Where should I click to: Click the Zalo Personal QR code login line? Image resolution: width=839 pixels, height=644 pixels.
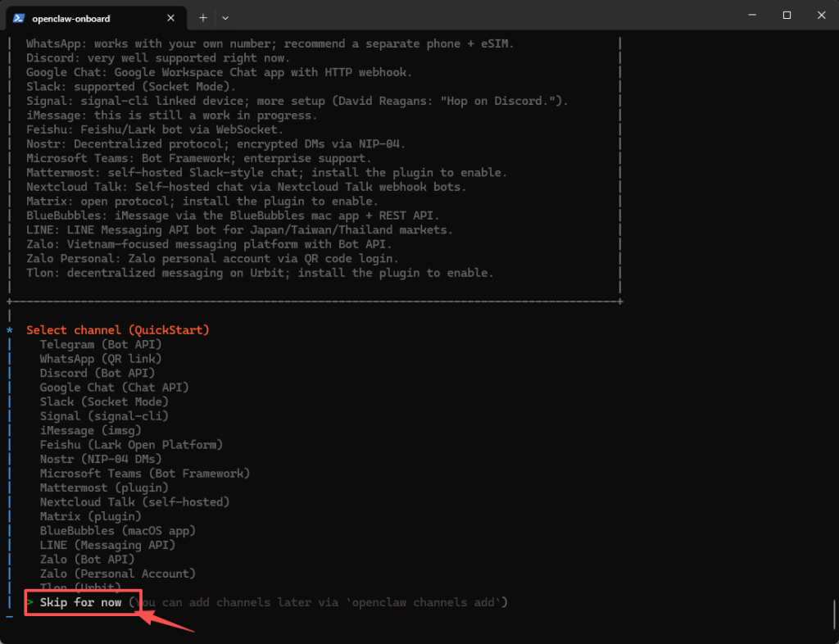(212, 259)
